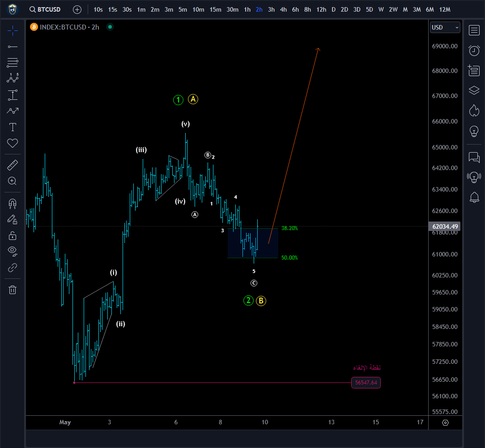485x448 pixels.
Task: Open chart axis settings gear
Action: (446, 422)
